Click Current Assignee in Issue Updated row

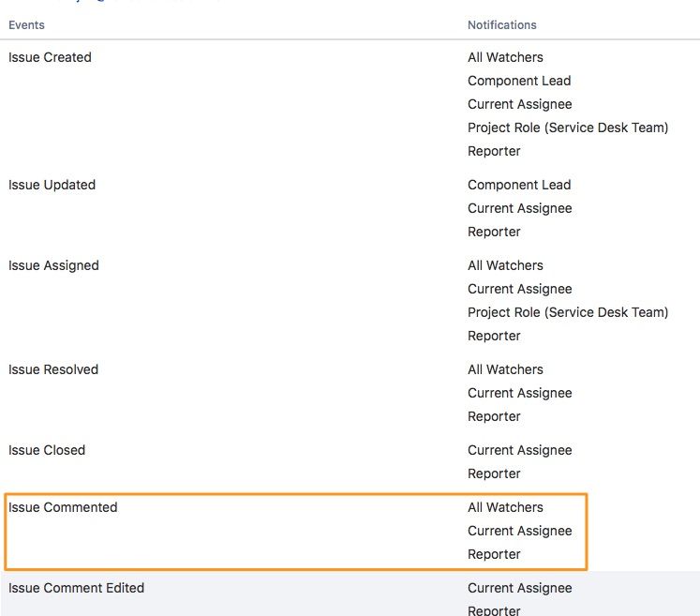pyautogui.click(x=519, y=208)
